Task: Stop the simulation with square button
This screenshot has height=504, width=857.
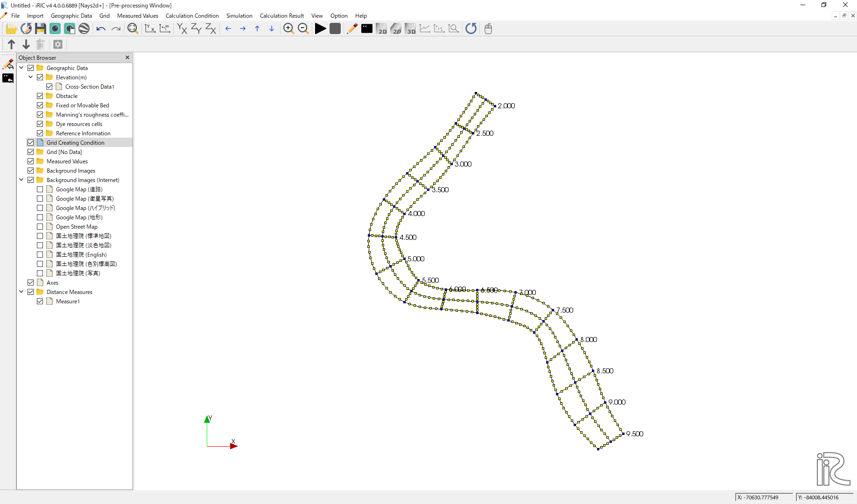Action: pos(335,29)
